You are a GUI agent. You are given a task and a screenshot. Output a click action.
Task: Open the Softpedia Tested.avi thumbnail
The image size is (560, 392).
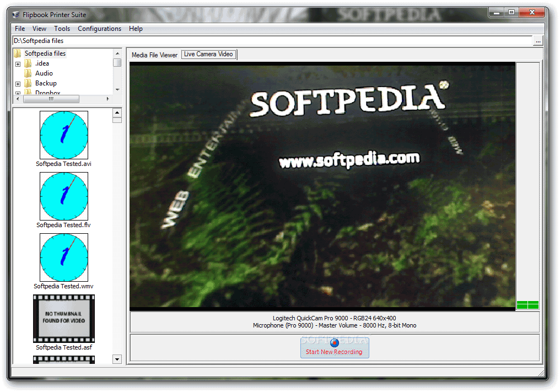tap(64, 135)
